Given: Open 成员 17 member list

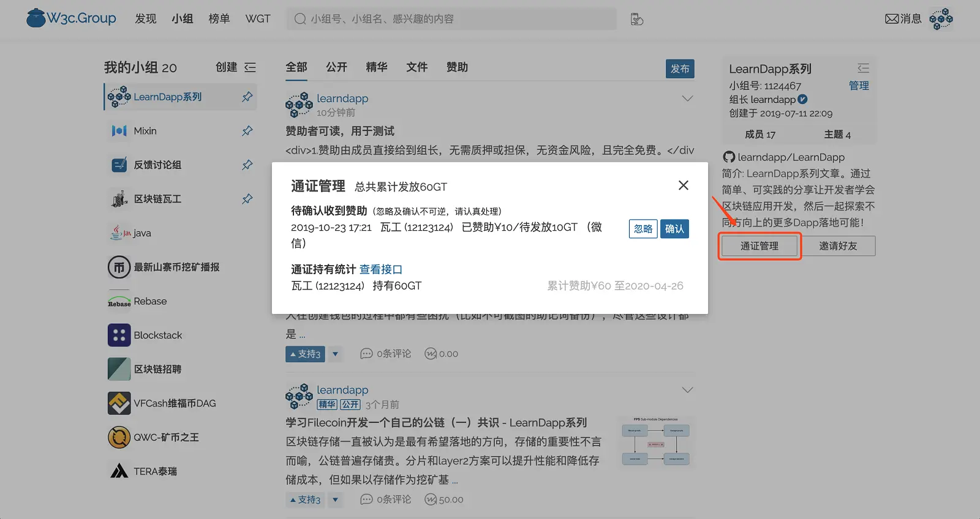Looking at the screenshot, I should pos(760,135).
